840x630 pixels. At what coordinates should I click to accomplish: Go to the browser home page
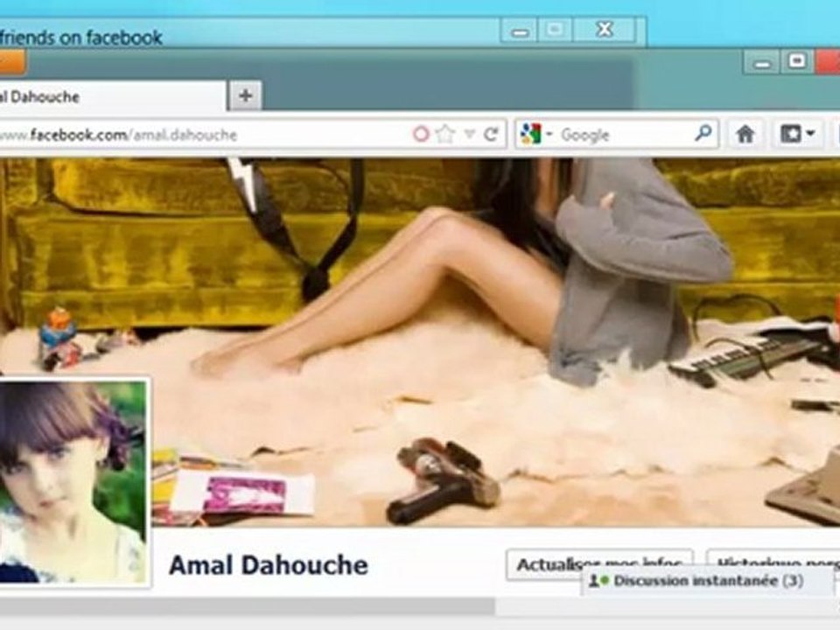point(745,134)
